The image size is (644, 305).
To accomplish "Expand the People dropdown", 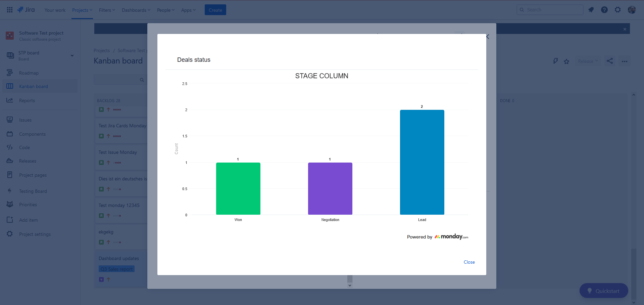I will (x=166, y=10).
